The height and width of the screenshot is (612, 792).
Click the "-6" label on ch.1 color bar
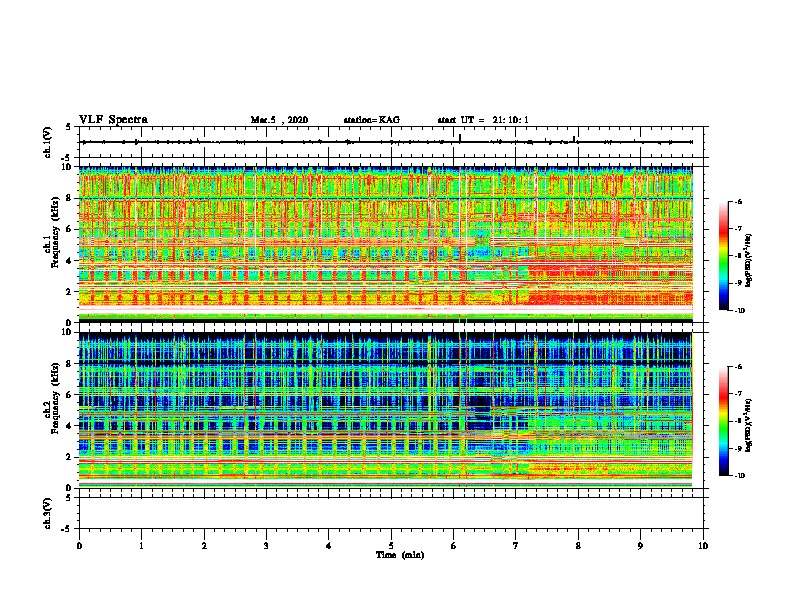pos(738,202)
